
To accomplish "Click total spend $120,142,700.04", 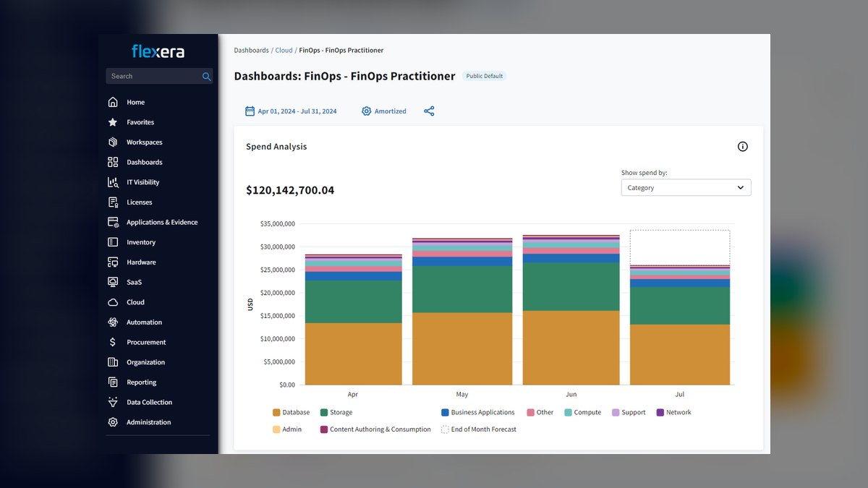I will coord(290,191).
